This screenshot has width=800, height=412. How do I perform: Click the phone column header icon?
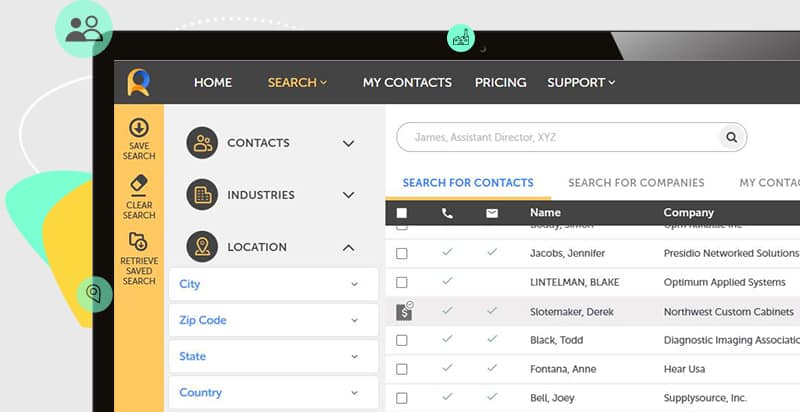[447, 213]
